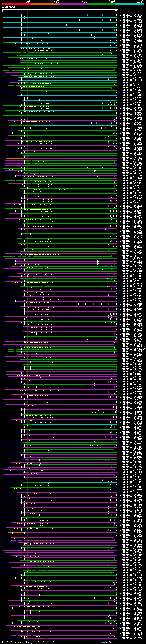
Task: Select the UniRef100_Q7M1Z7 label
Action: (x=131, y=60)
